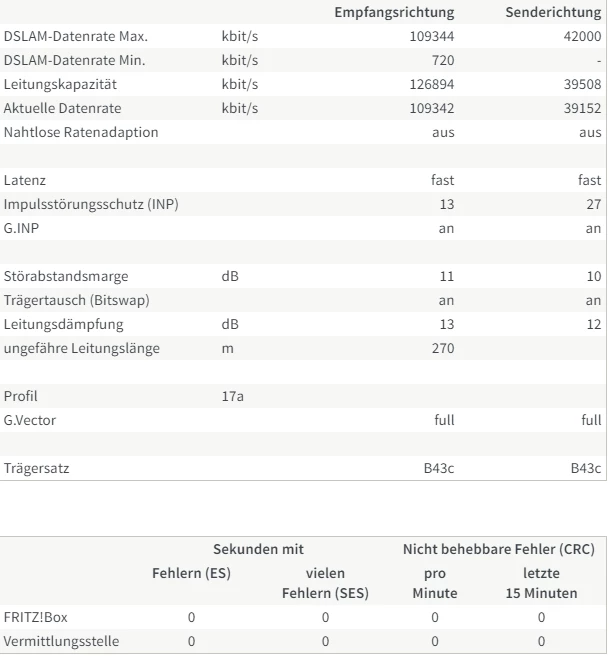
Task: Click the Impulsstörungsschutz (INP) label
Action: pyautogui.click(x=92, y=204)
